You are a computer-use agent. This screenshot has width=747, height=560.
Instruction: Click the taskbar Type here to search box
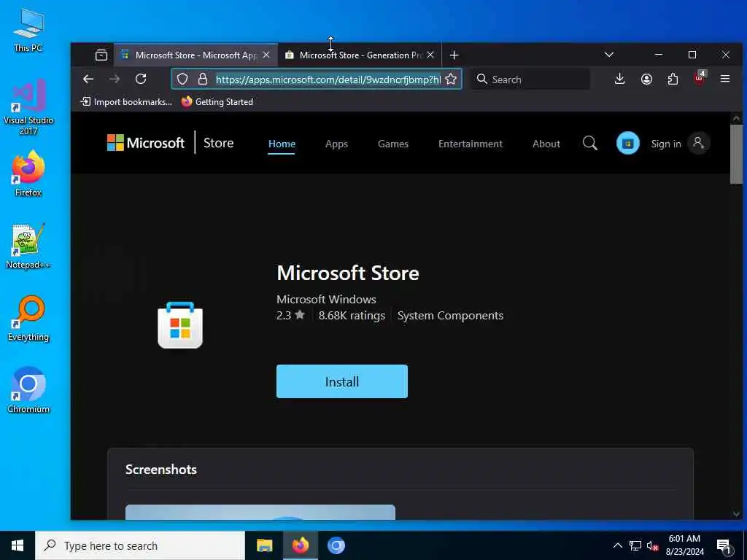pyautogui.click(x=140, y=545)
